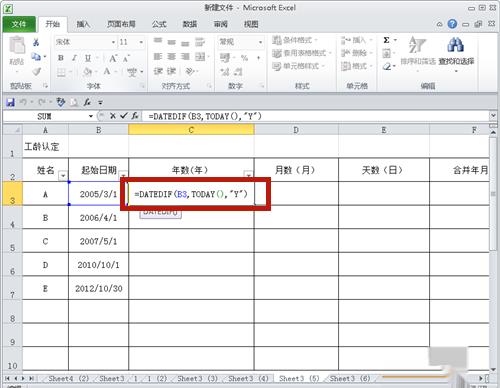Toggle Italic formatting in ribbon
Viewport: 500px width, 388px height.
coord(74,58)
